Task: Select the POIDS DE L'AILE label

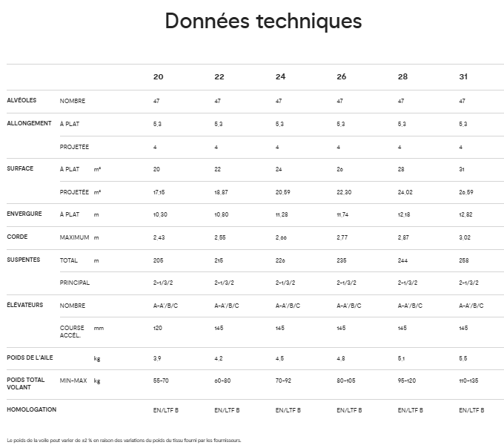Action: (30, 357)
